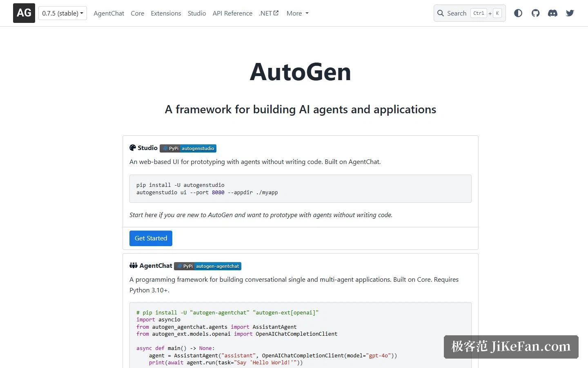The width and height of the screenshot is (588, 368).
Task: Click 'Start here if you are new' text
Action: tap(261, 215)
